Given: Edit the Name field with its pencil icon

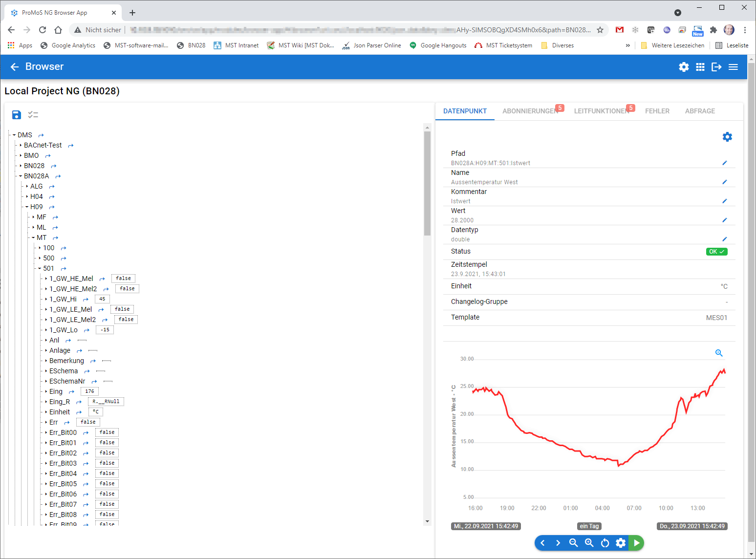Looking at the screenshot, I should click(725, 182).
